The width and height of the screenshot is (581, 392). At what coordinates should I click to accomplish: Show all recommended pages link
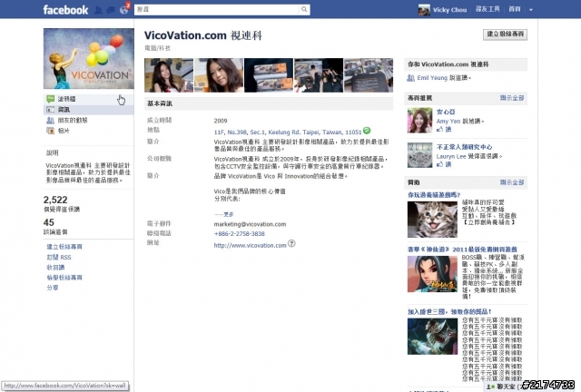click(x=512, y=98)
